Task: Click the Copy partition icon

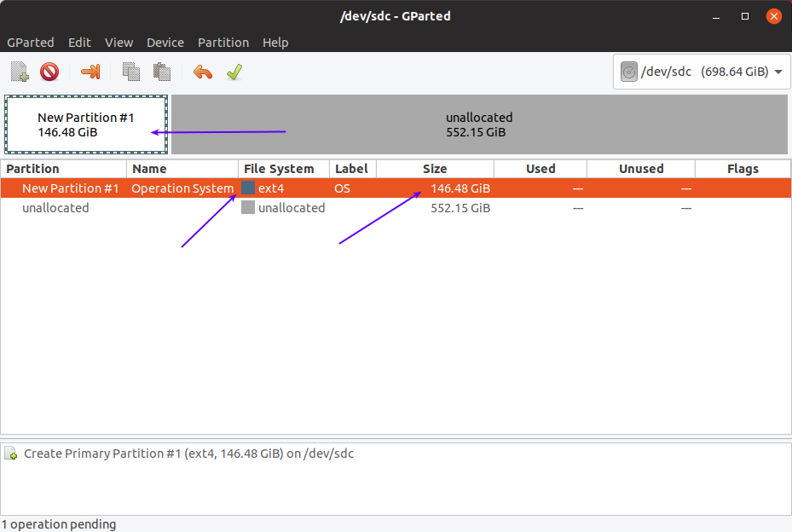Action: (130, 72)
